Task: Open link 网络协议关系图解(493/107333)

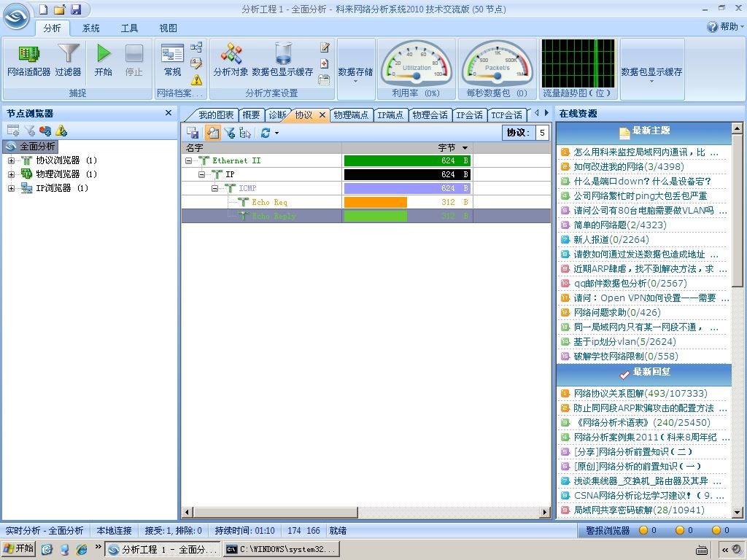Action: [640, 393]
